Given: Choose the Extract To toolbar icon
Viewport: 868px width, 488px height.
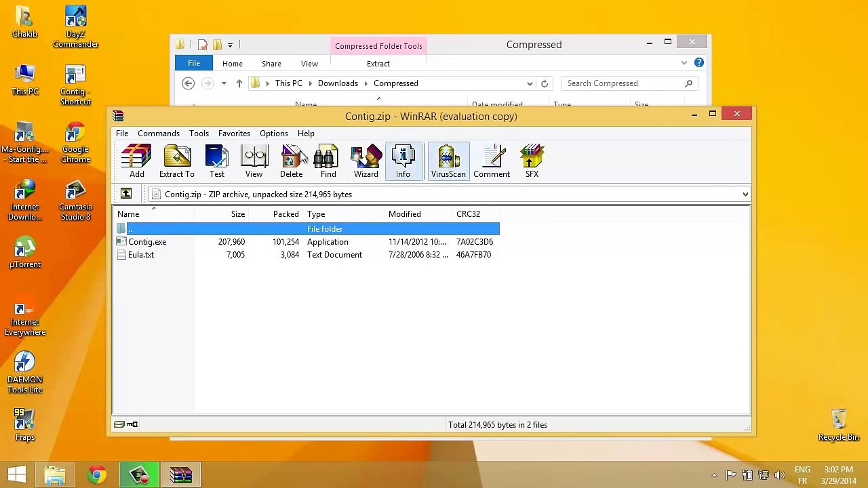Looking at the screenshot, I should tap(176, 161).
